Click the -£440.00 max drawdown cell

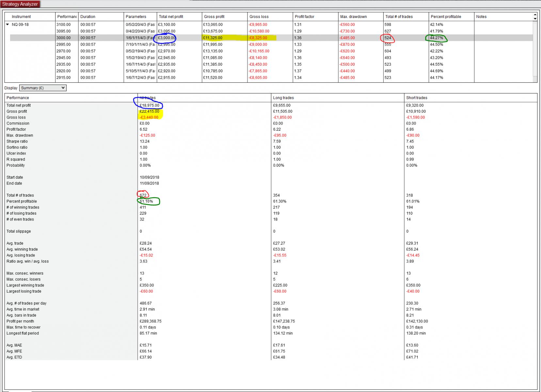(347, 71)
